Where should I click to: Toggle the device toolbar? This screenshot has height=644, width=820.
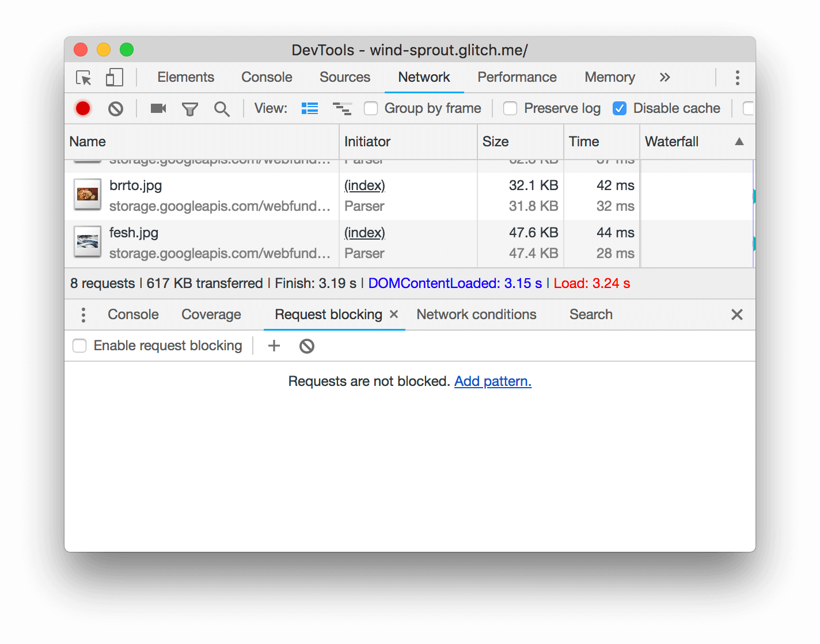(x=113, y=77)
